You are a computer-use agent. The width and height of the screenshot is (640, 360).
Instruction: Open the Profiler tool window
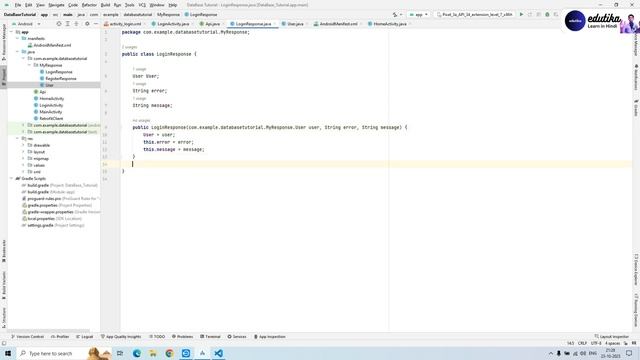click(x=60, y=337)
